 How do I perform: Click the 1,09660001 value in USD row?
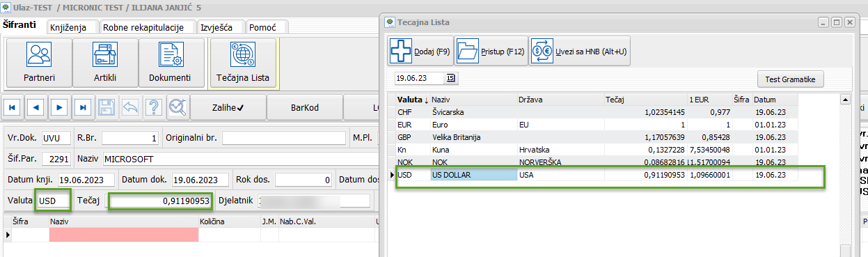click(709, 175)
